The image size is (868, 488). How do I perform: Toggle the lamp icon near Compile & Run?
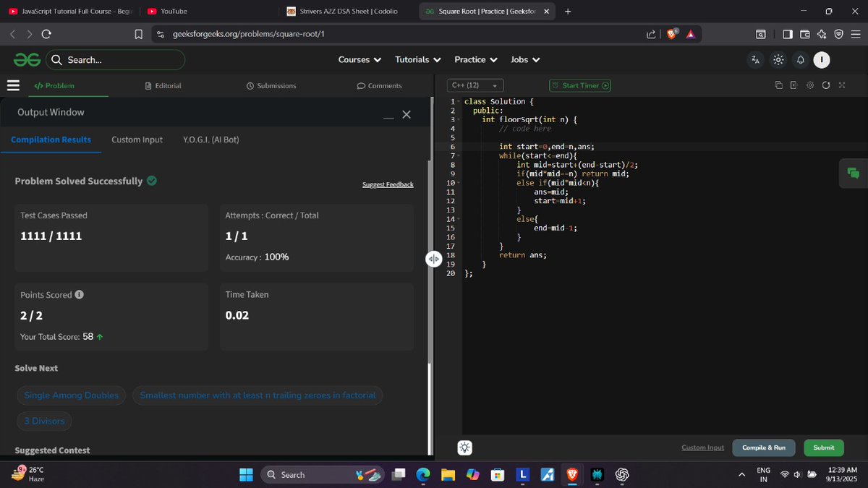pyautogui.click(x=464, y=448)
